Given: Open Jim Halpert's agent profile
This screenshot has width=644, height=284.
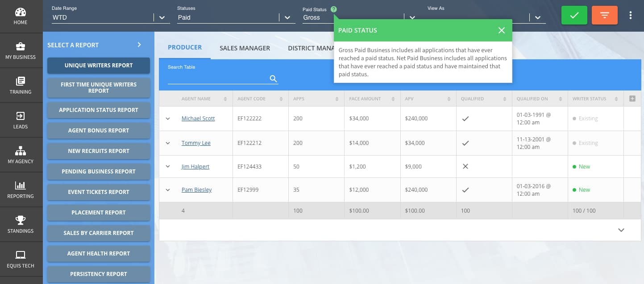Looking at the screenshot, I should (195, 166).
